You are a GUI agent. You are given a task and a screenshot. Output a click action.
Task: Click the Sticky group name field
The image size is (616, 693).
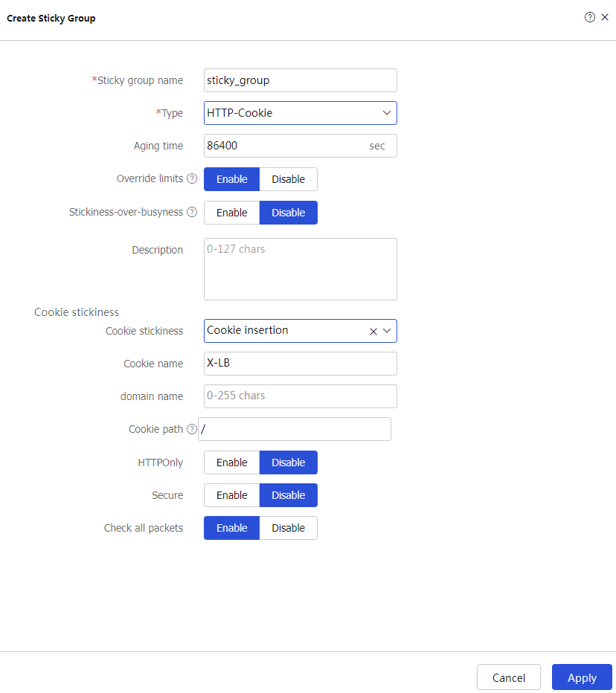(x=300, y=80)
